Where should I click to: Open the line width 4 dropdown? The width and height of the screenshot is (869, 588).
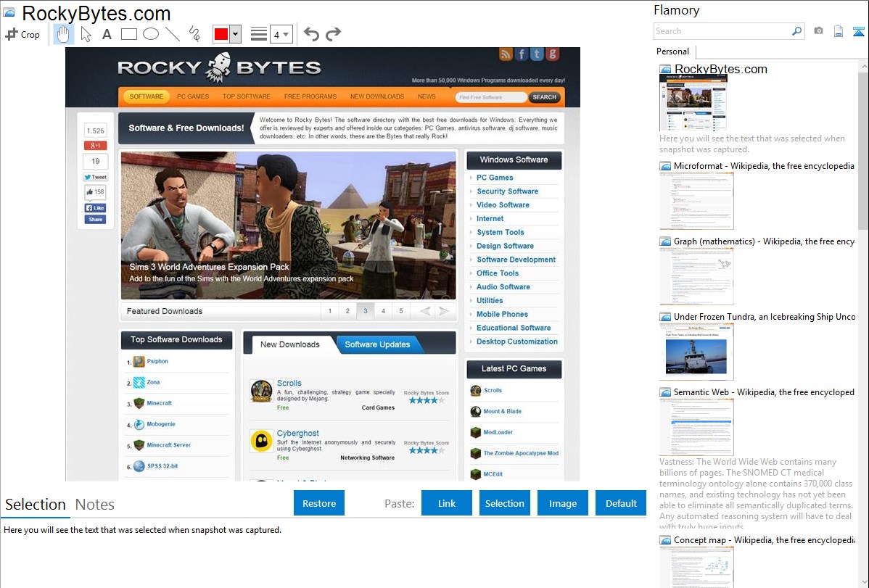tap(281, 34)
